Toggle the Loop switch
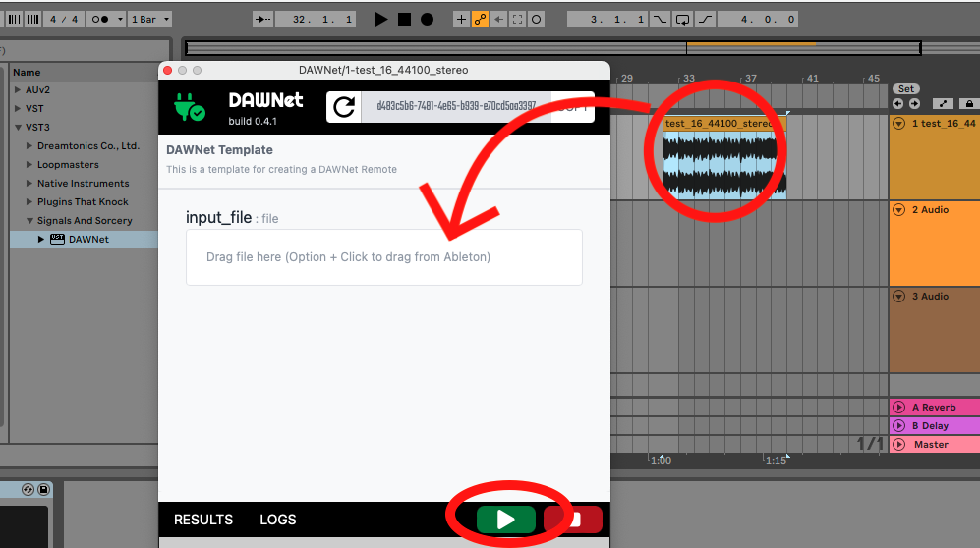This screenshot has width=980, height=548. coord(682,20)
